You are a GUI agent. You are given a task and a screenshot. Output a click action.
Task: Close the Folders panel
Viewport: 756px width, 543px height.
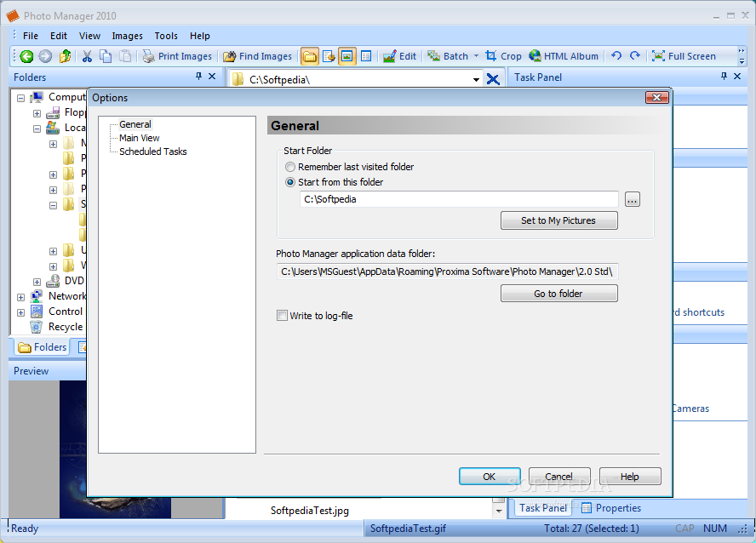click(x=212, y=76)
